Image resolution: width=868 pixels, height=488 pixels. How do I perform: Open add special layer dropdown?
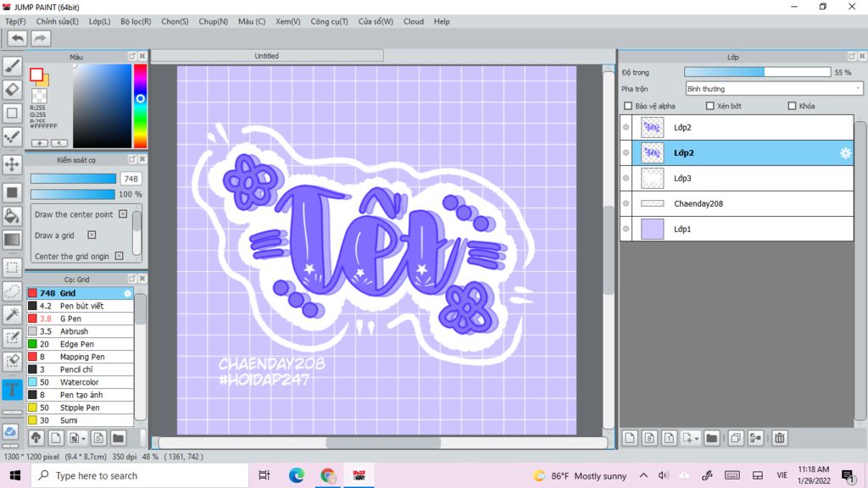(697, 439)
